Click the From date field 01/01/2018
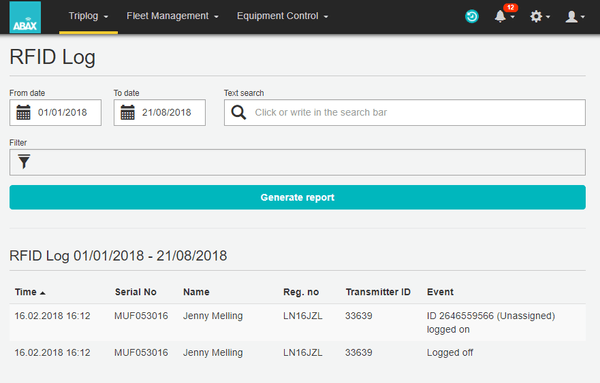Image resolution: width=600 pixels, height=383 pixels. tap(55, 112)
